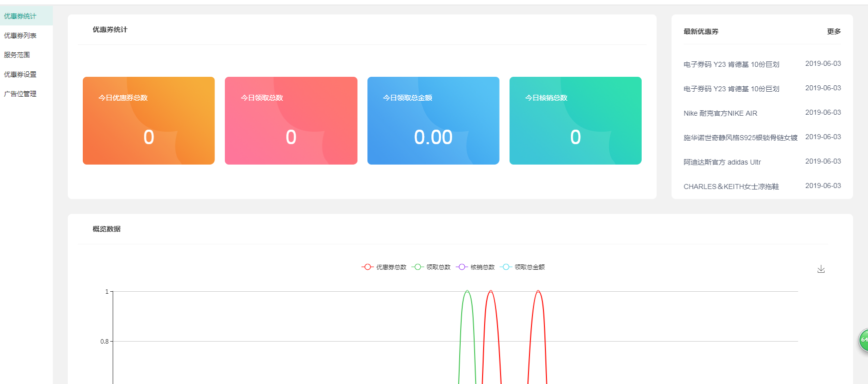Click the teal 今日核销总数 card

point(575,121)
